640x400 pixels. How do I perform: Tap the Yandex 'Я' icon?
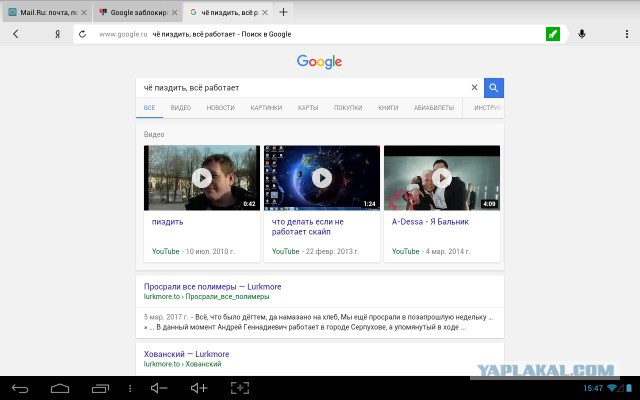[58, 34]
